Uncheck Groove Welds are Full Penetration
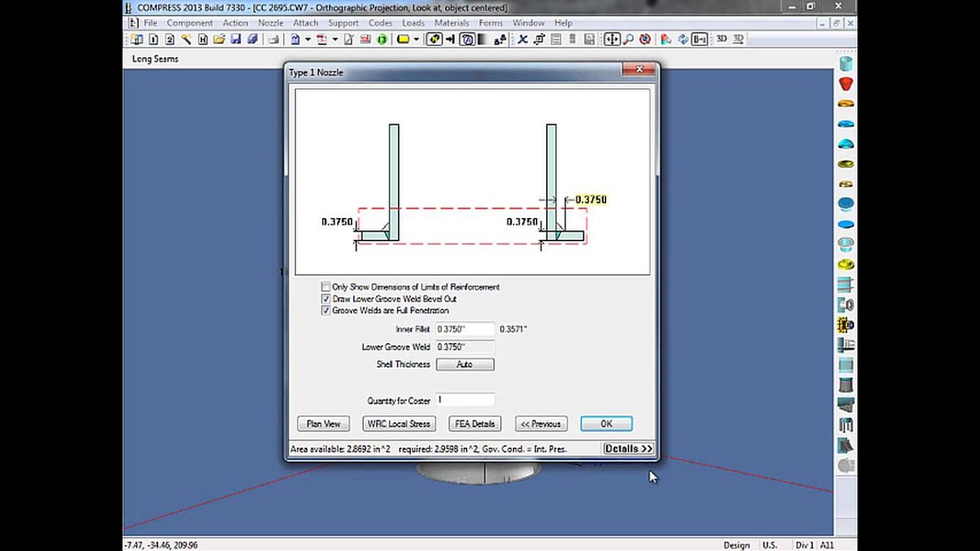This screenshot has width=980, height=551. click(x=326, y=311)
